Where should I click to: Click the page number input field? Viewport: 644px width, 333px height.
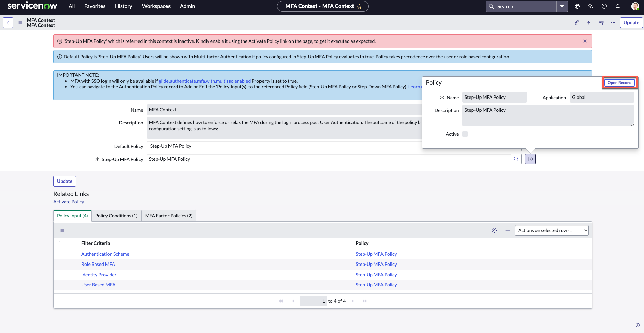(x=313, y=301)
